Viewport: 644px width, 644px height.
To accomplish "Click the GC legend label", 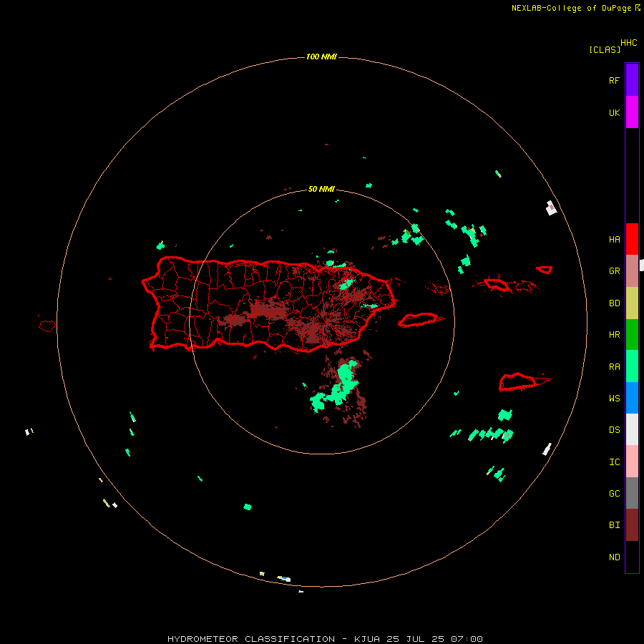I will click(614, 494).
